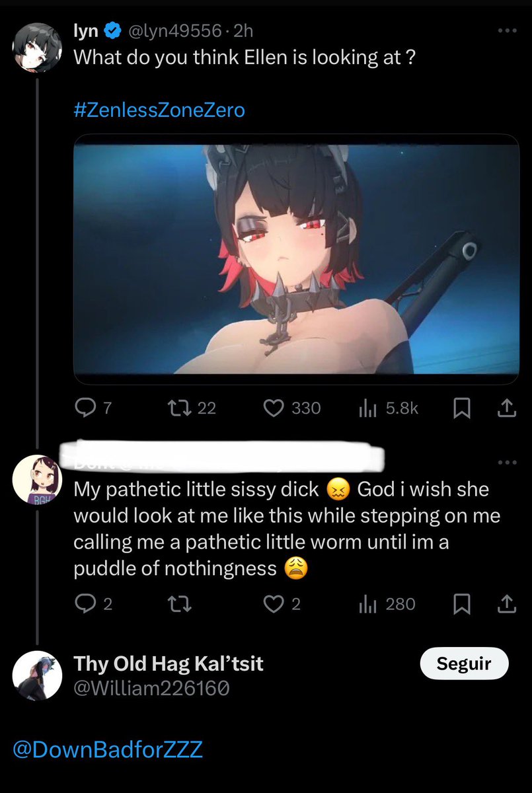Screen dimensions: 532x793
Task: Like lyn's post with 330 likes
Action: [274, 409]
